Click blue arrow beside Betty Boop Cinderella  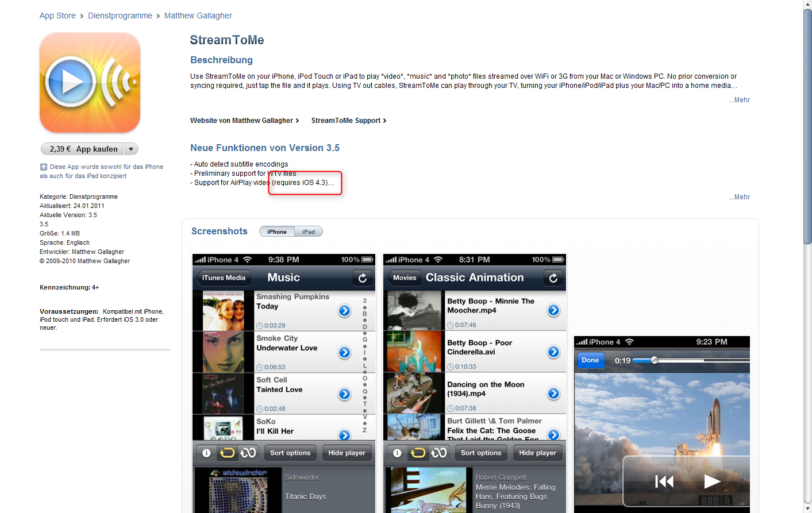pos(553,352)
